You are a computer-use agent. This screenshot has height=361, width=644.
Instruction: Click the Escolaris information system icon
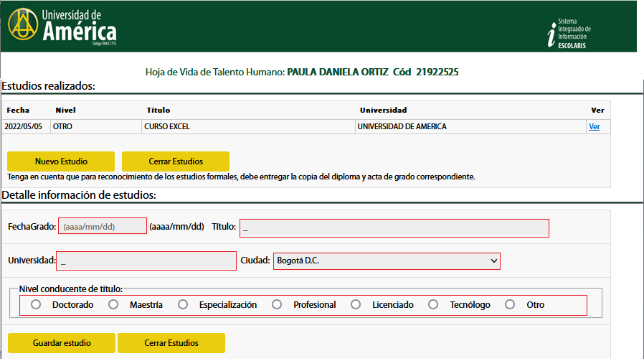tap(569, 33)
